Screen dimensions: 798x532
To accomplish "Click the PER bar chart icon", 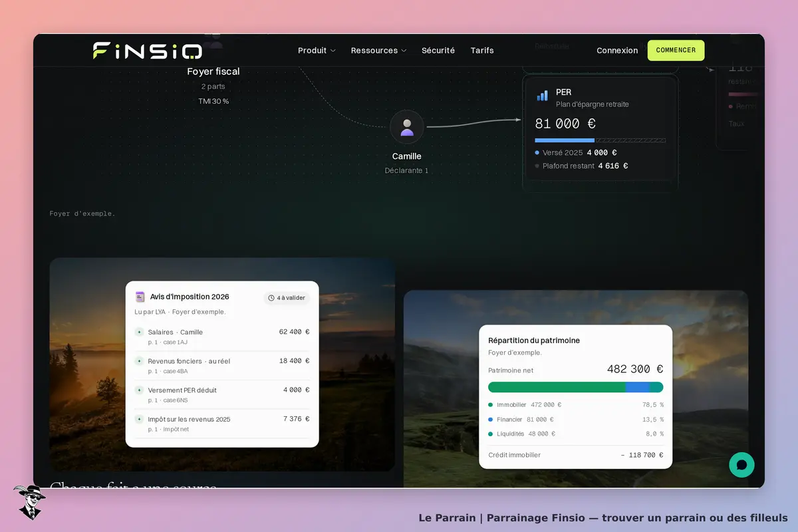I will pos(543,96).
